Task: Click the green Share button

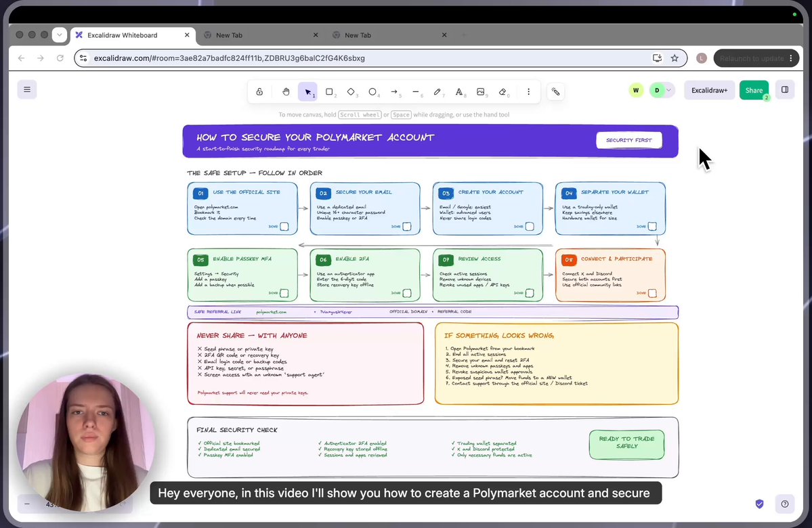Action: (x=754, y=90)
